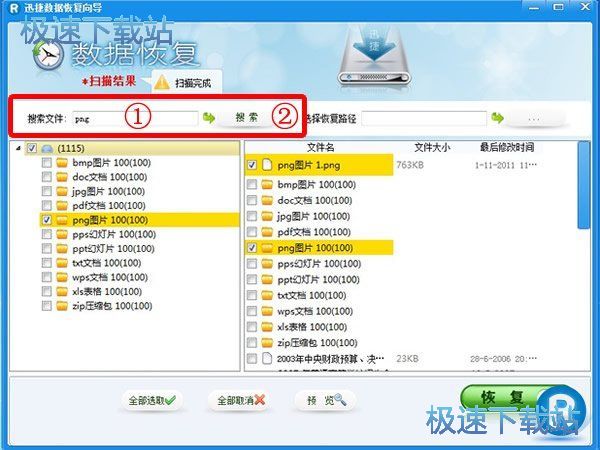
Task: Check doc文档 box in left tree
Action: pos(47,177)
